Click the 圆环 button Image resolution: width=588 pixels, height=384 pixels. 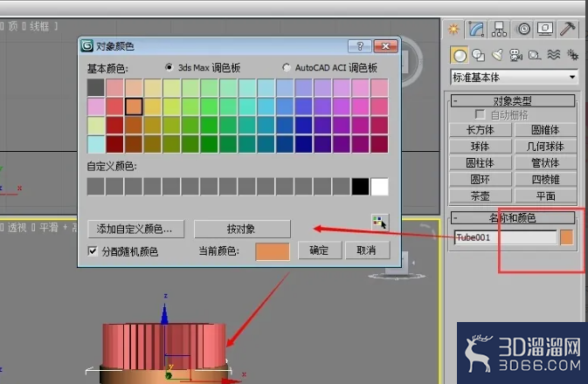480,180
